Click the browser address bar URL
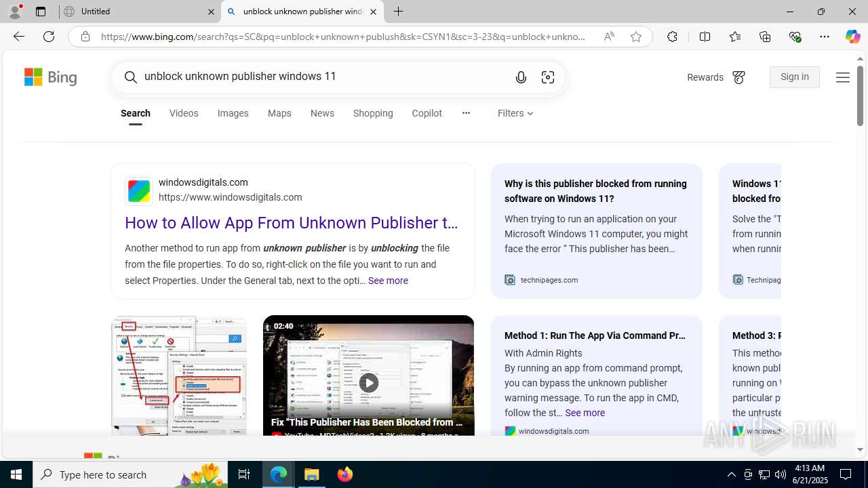This screenshot has height=488, width=868. click(x=342, y=37)
